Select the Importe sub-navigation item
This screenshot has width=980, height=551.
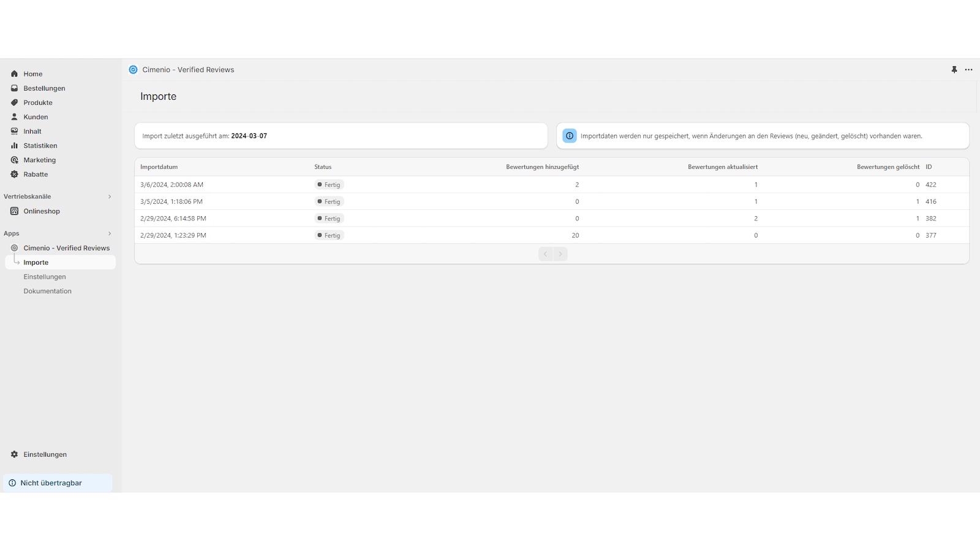pos(60,262)
